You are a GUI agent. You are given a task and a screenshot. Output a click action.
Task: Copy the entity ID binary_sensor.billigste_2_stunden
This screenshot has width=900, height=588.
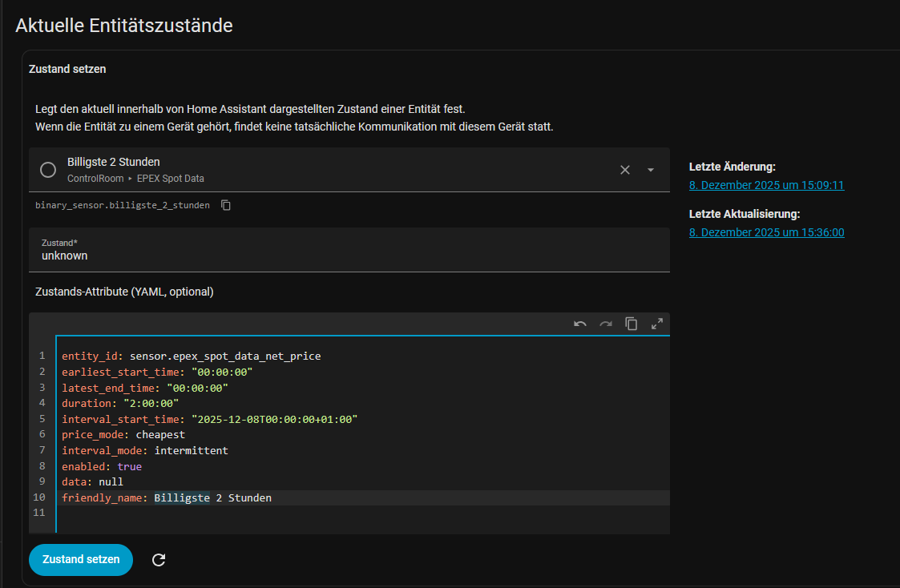(226, 206)
